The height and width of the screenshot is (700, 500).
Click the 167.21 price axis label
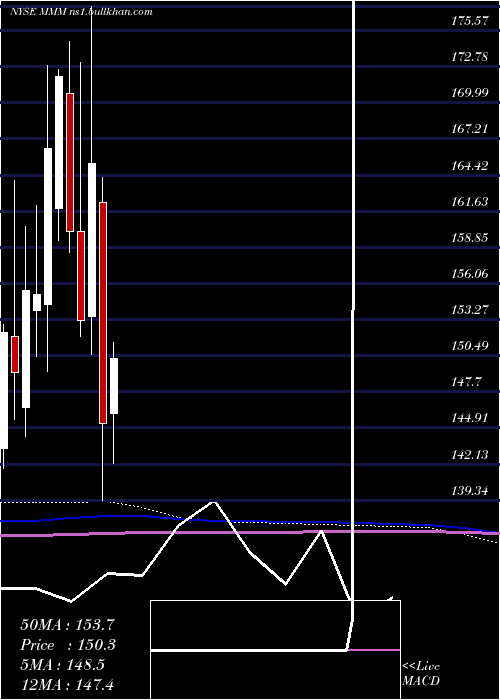point(469,129)
